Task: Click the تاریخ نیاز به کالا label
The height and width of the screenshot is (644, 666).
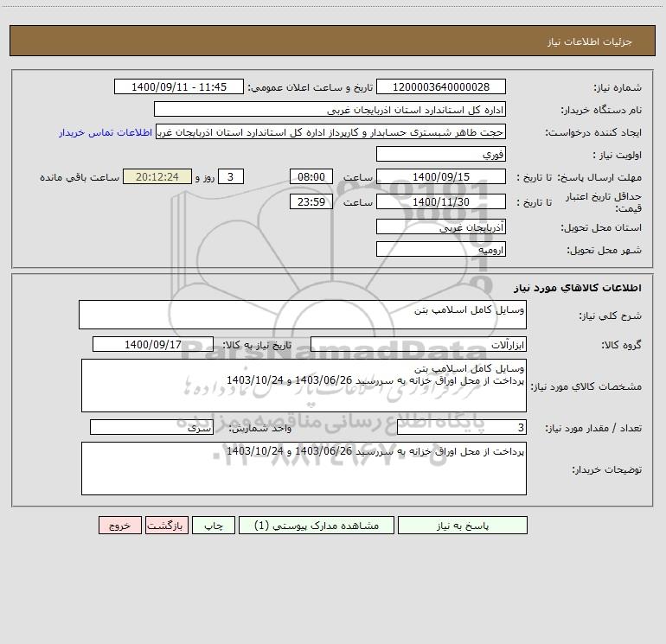Action: point(257,345)
